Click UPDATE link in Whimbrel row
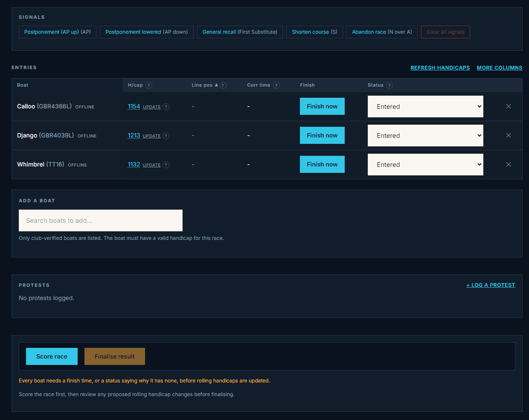Image resolution: width=529 pixels, height=420 pixels. coord(152,165)
